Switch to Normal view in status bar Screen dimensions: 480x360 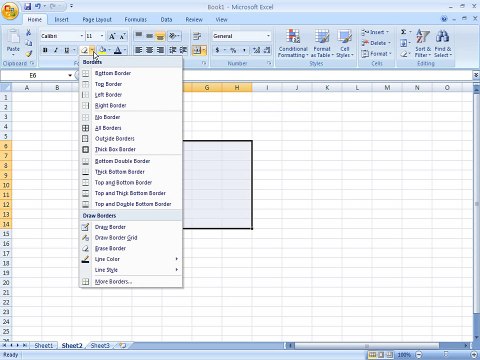(x=373, y=355)
